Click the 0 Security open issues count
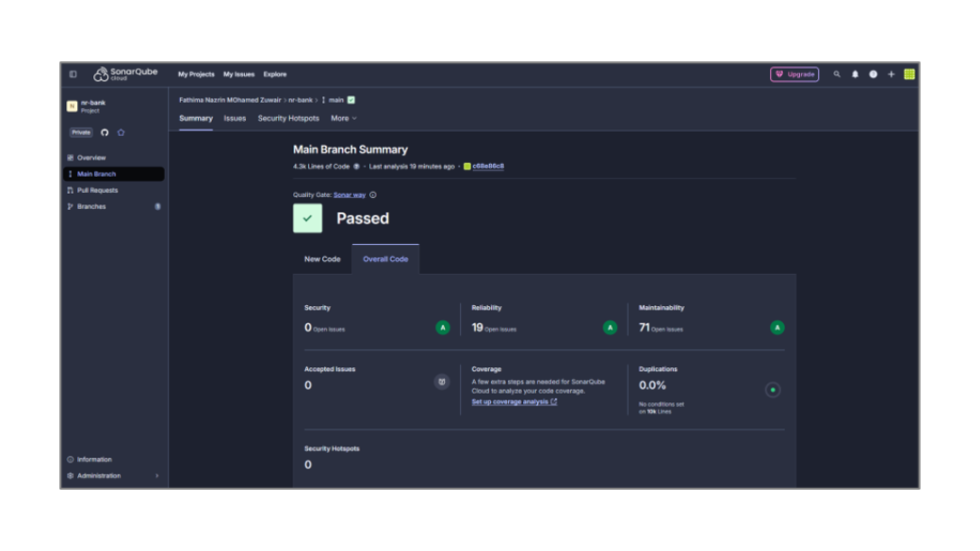This screenshot has height=551, width=980. point(307,328)
